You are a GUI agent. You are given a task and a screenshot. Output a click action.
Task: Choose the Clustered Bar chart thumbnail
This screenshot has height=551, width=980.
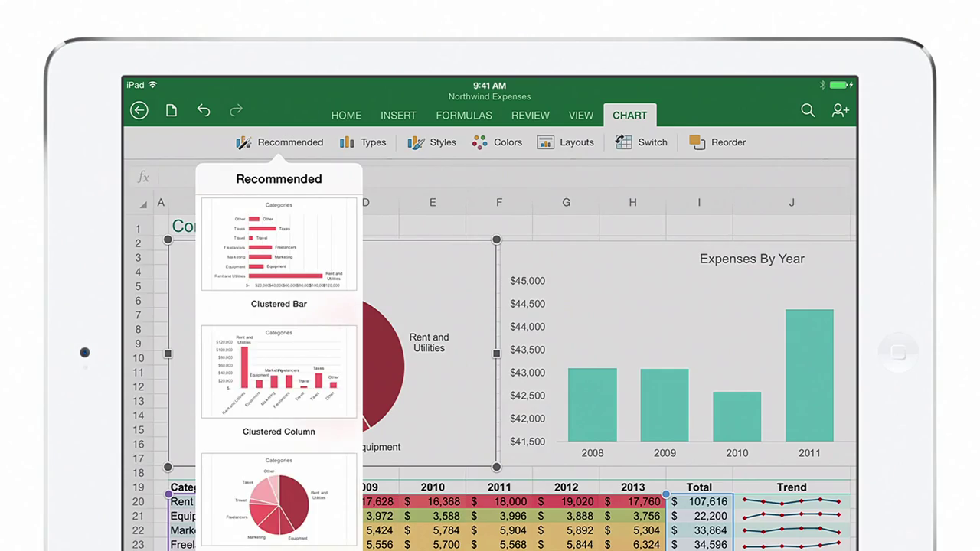(279, 244)
